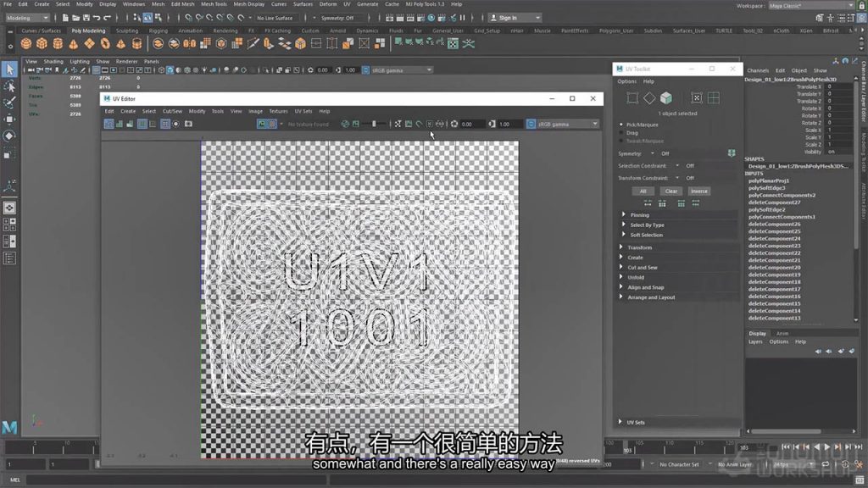Create a polygon pipe from shelf

tap(136, 44)
